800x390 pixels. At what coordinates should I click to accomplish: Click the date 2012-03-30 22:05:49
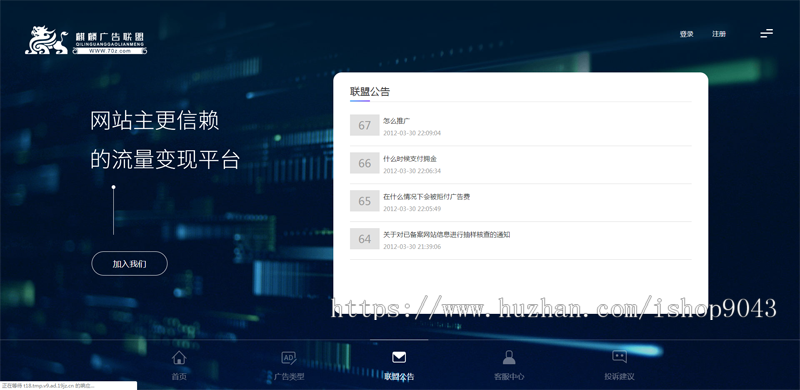point(412,209)
